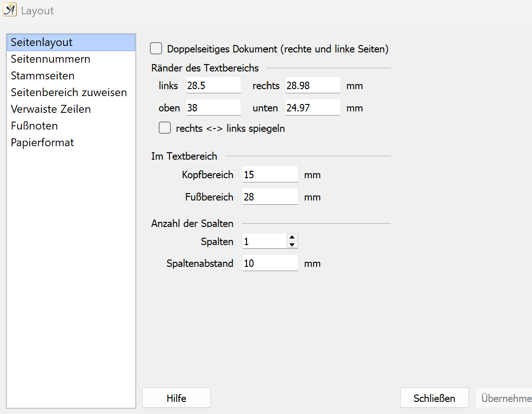Click the Schließen button
This screenshot has height=414, width=532.
point(435,398)
